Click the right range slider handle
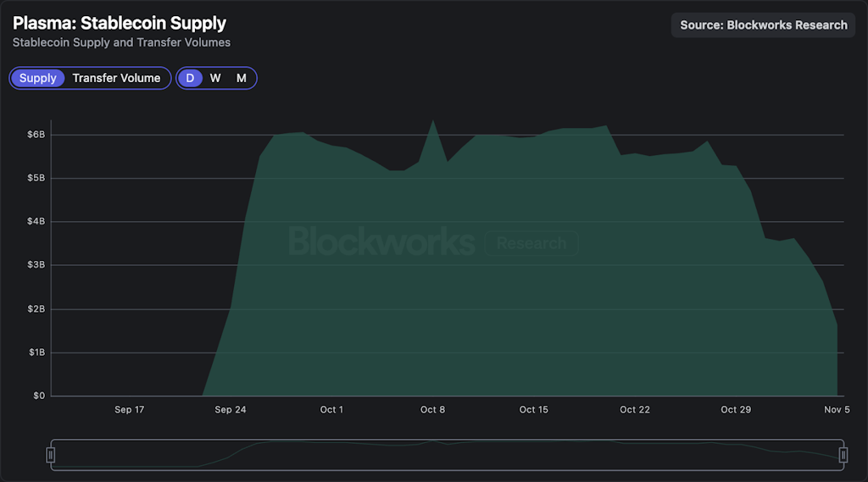This screenshot has width=868, height=482. point(843,455)
